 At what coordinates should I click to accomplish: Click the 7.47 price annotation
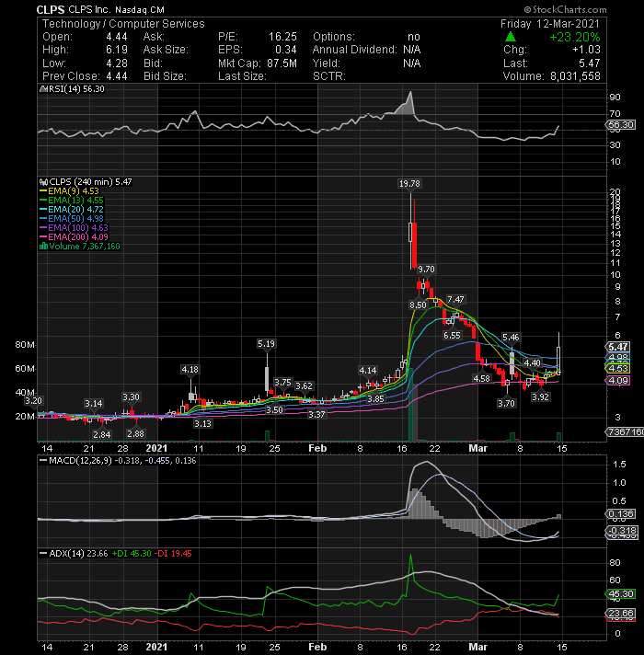tap(455, 300)
